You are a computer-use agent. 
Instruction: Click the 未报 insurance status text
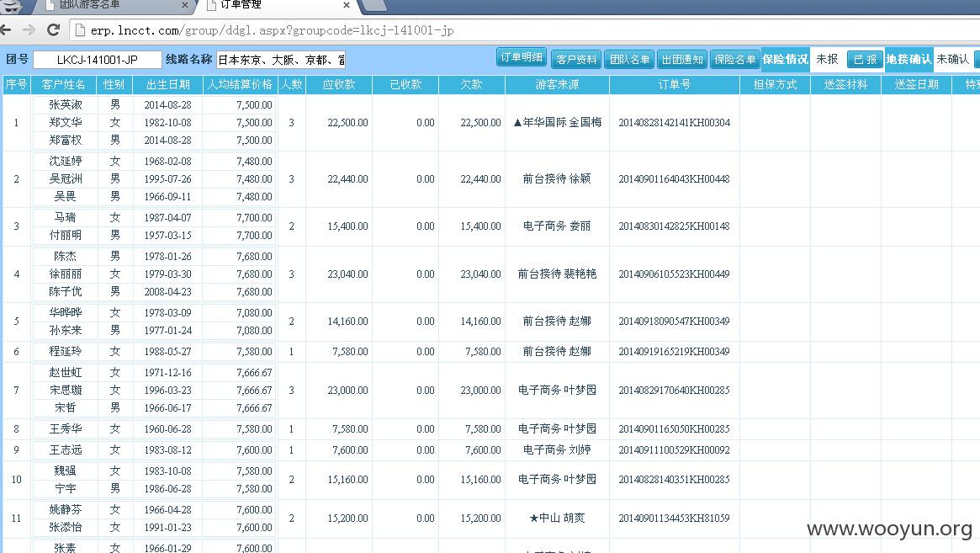click(x=827, y=60)
